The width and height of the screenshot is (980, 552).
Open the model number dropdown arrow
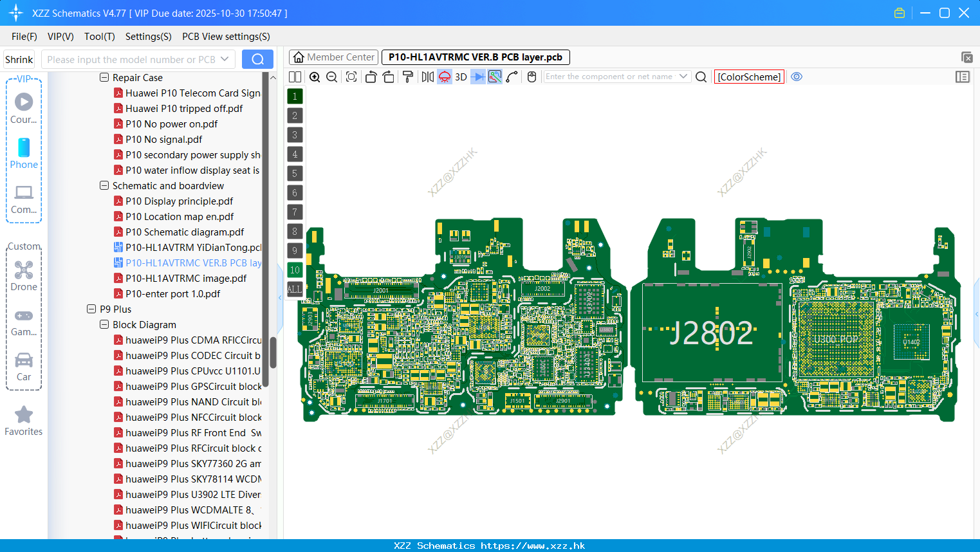(x=225, y=59)
